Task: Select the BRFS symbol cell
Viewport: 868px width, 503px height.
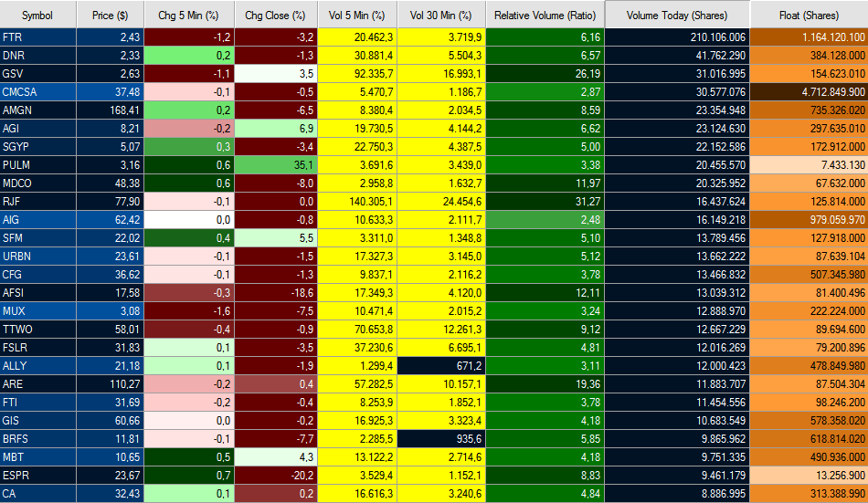Action: pos(38,439)
